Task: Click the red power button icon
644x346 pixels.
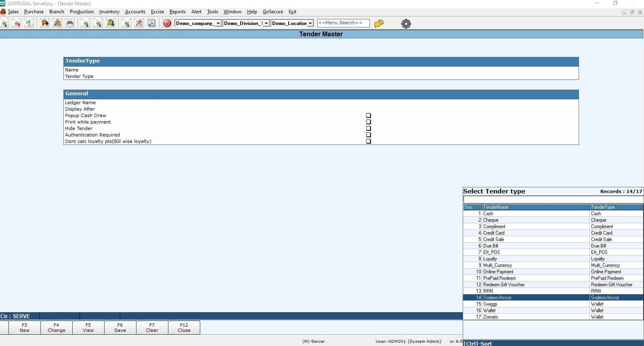Action: tap(167, 23)
